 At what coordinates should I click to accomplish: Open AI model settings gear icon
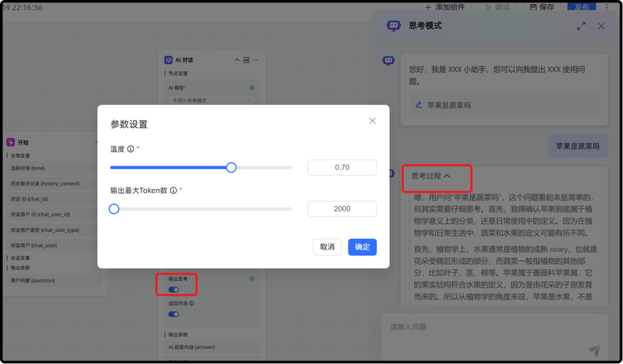[x=252, y=87]
